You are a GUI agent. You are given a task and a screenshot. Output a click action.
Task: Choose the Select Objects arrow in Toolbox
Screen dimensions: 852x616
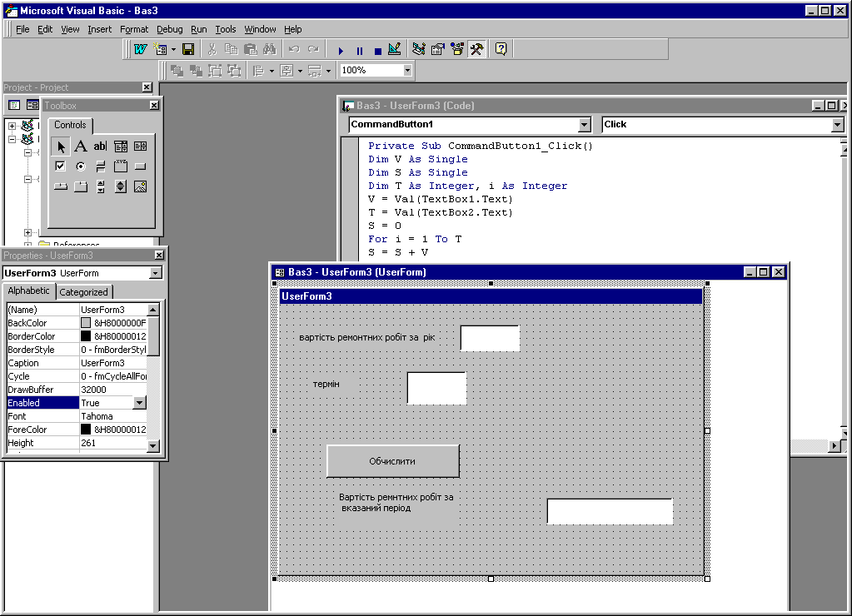pos(60,147)
